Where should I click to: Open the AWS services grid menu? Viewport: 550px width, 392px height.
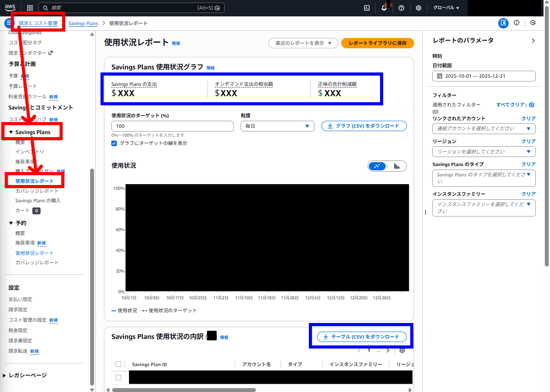[30, 8]
